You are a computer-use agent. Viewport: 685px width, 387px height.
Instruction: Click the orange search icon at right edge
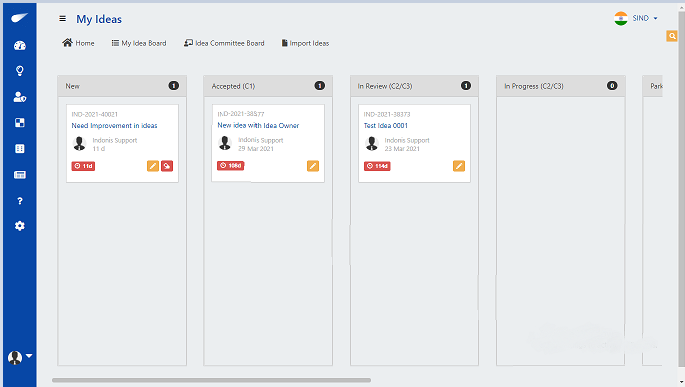672,36
